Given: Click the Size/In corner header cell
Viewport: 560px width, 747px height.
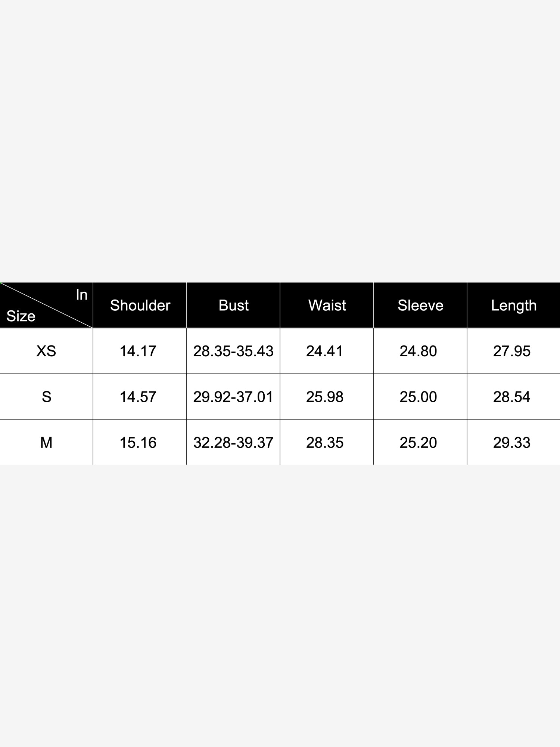Looking at the screenshot, I should click(x=46, y=305).
